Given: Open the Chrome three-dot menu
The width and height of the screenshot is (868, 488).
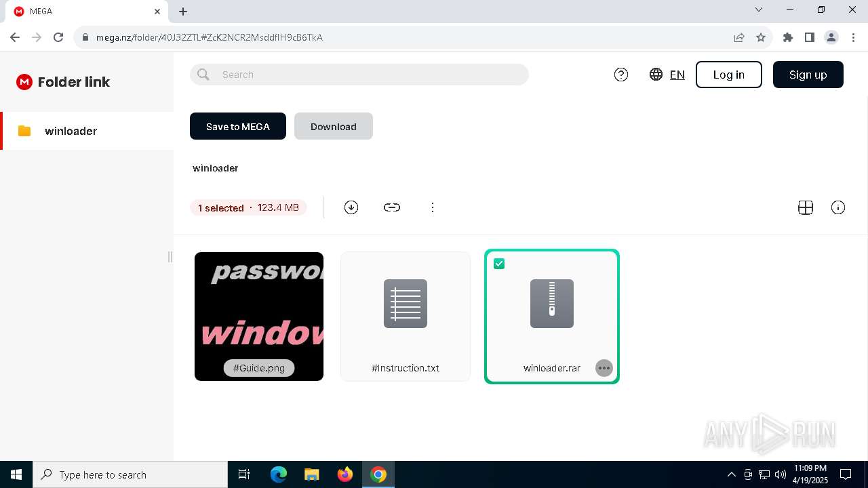Looking at the screenshot, I should [x=852, y=37].
